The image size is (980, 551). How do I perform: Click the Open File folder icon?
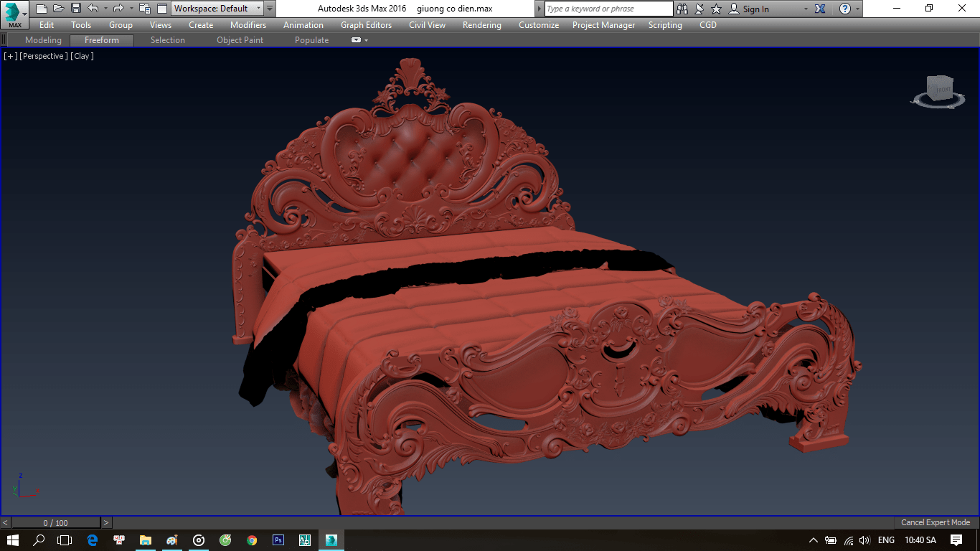(59, 9)
